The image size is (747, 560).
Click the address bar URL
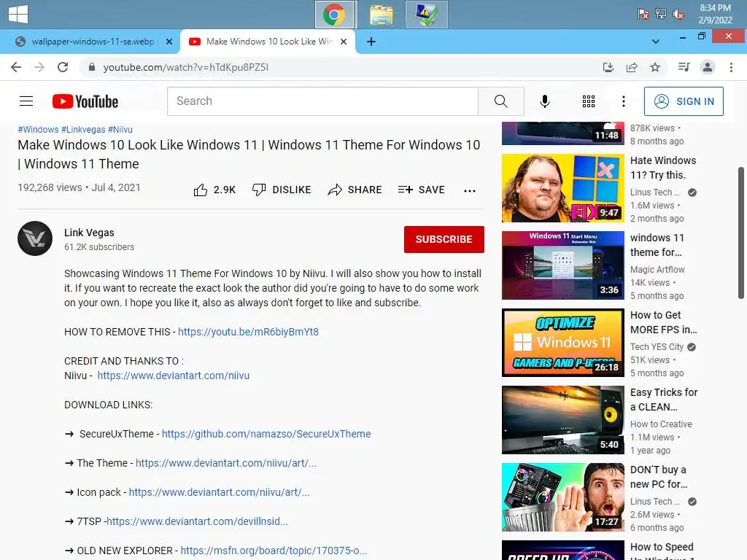[x=186, y=67]
